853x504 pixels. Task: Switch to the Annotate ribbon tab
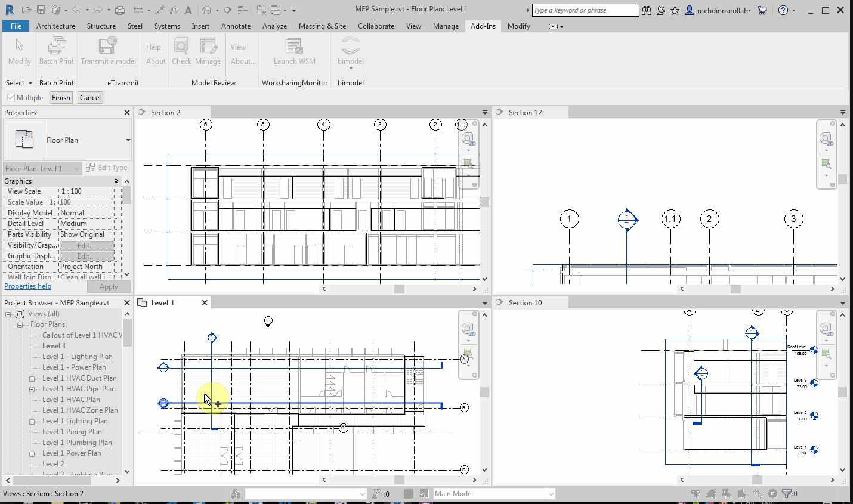236,26
